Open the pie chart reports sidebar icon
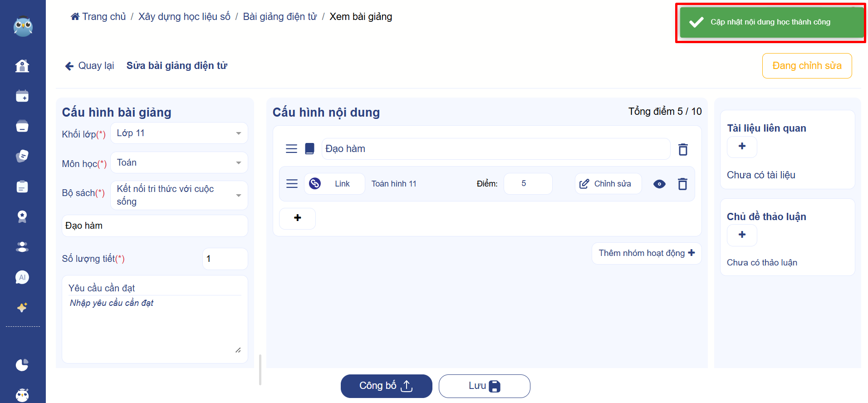Viewport: 868px width, 403px height. (x=22, y=365)
